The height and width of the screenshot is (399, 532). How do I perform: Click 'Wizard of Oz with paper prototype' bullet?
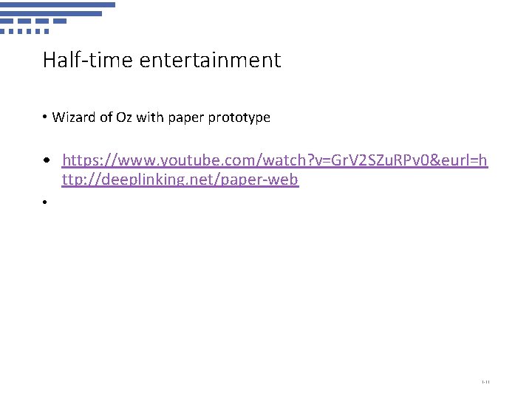[161, 117]
